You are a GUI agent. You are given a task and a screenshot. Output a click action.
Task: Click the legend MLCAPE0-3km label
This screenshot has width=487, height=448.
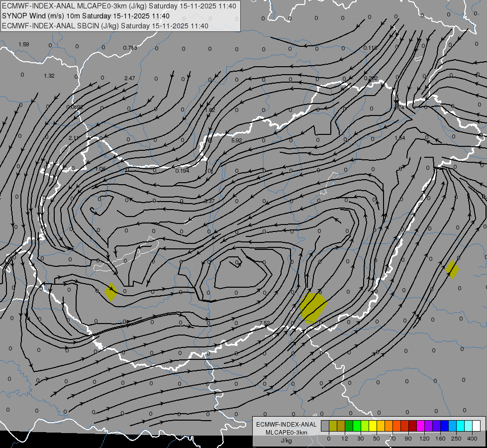(x=287, y=433)
